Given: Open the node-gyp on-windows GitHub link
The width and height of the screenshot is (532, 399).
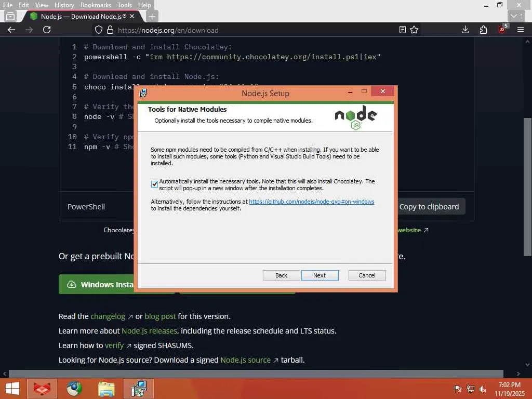Looking at the screenshot, I should coord(312,202).
